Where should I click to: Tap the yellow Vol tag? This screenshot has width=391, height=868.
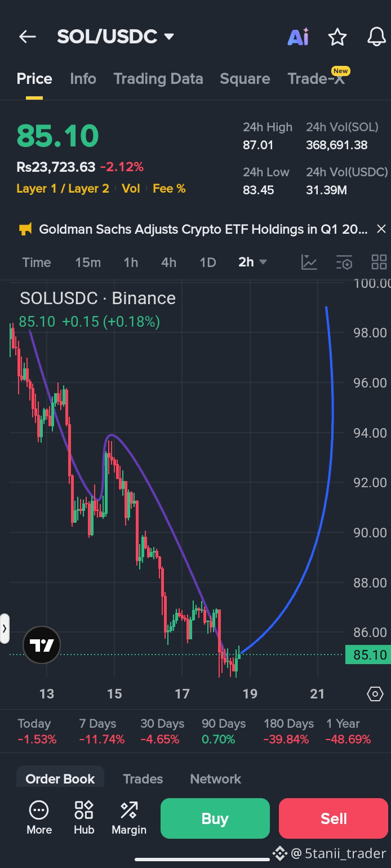click(131, 189)
